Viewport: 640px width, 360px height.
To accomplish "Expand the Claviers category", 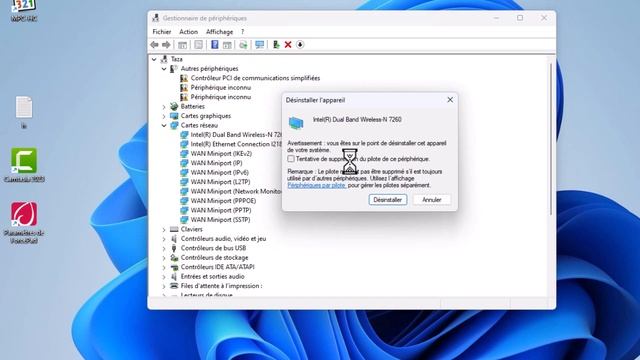I will pyautogui.click(x=164, y=229).
